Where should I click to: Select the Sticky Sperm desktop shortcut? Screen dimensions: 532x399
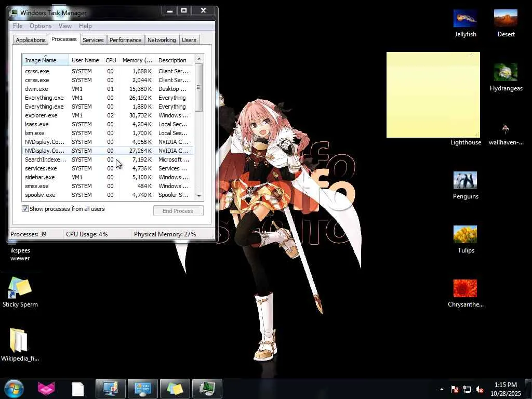tap(20, 292)
